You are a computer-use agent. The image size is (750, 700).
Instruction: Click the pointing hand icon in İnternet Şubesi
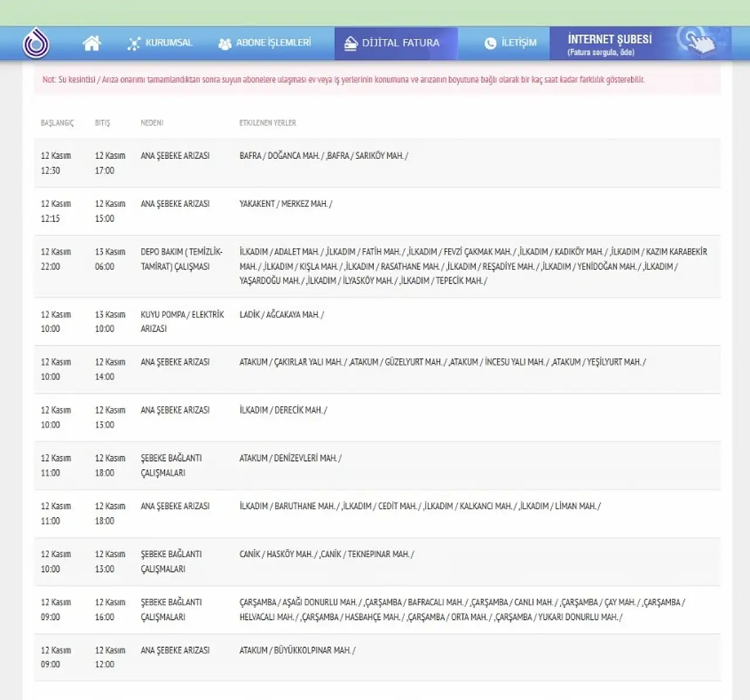[698, 42]
